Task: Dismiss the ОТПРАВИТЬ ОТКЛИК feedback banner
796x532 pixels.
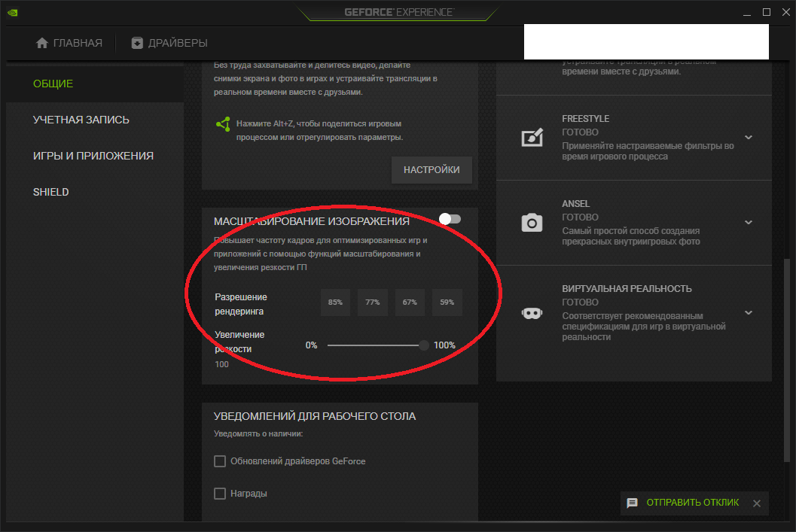Action: 757,503
